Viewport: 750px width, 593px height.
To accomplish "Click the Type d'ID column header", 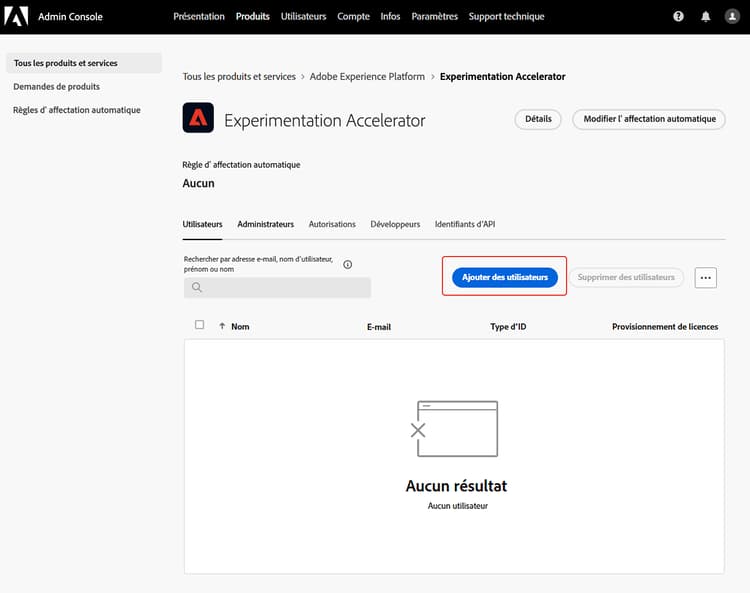I will click(x=508, y=327).
